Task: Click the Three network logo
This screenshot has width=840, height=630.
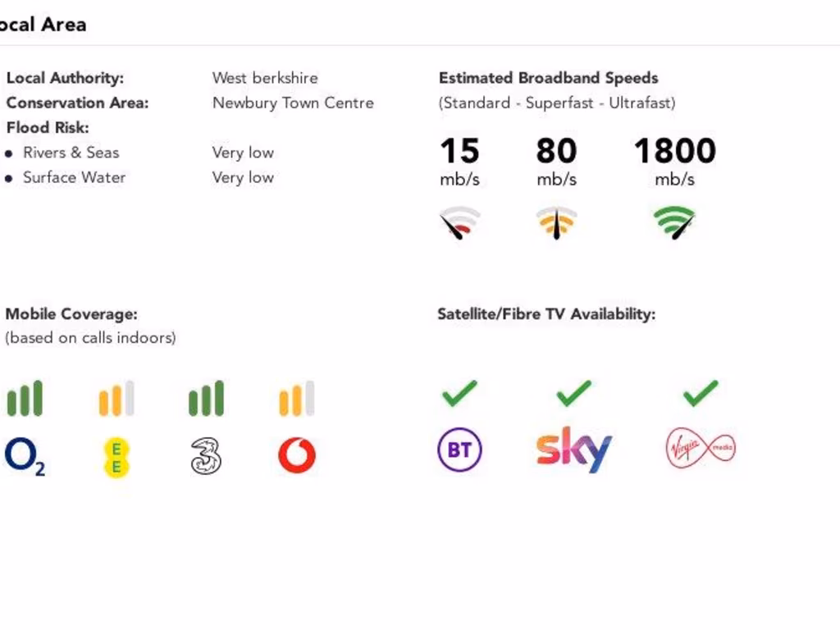Action: point(206,456)
